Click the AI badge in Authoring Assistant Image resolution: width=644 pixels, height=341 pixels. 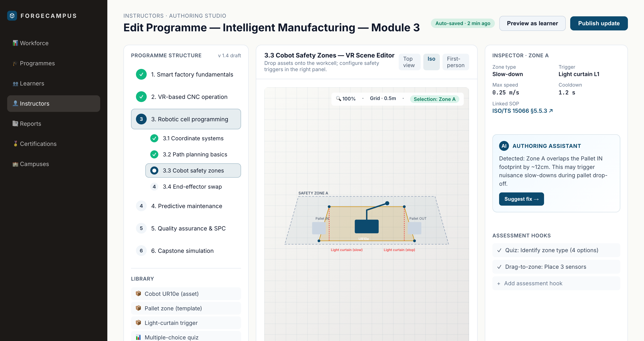pyautogui.click(x=504, y=146)
